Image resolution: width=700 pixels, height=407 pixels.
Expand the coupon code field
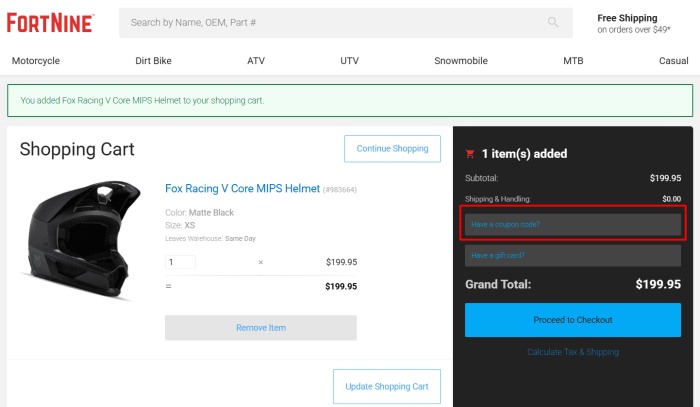[573, 224]
